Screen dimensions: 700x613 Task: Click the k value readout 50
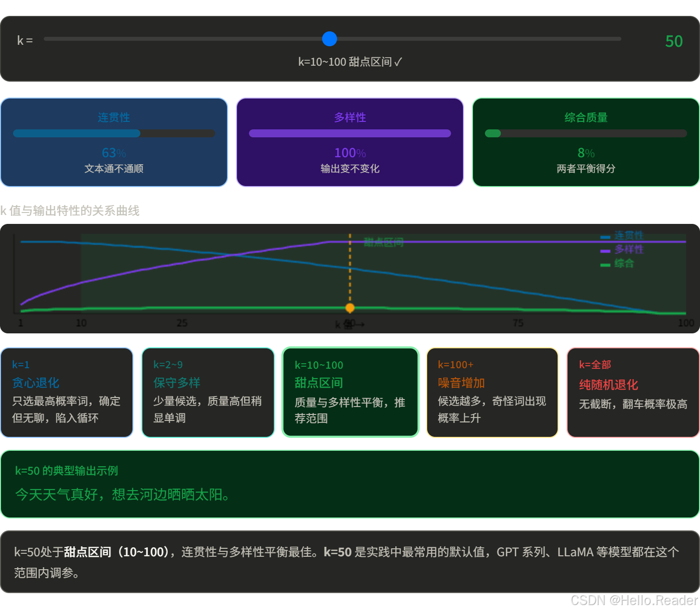click(x=674, y=41)
